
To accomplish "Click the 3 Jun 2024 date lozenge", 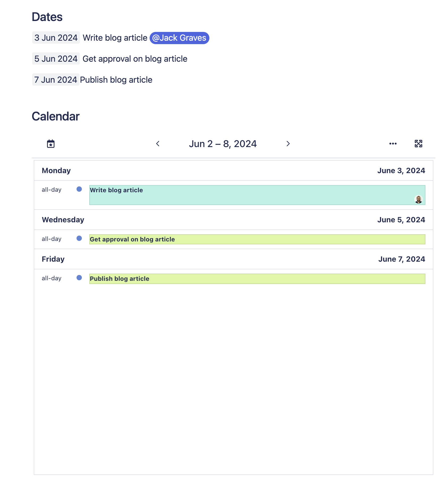I will click(x=56, y=37).
